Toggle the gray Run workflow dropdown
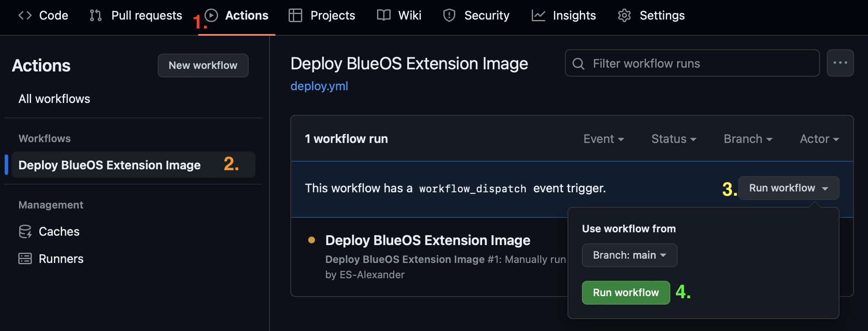This screenshot has width=868, height=331. click(x=789, y=188)
